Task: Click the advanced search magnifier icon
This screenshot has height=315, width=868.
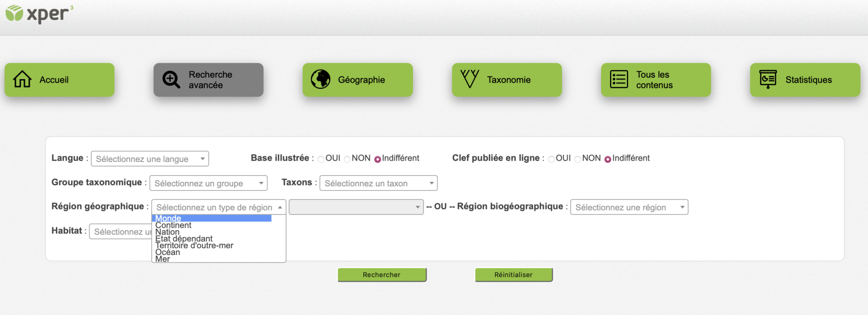Action: pos(171,79)
